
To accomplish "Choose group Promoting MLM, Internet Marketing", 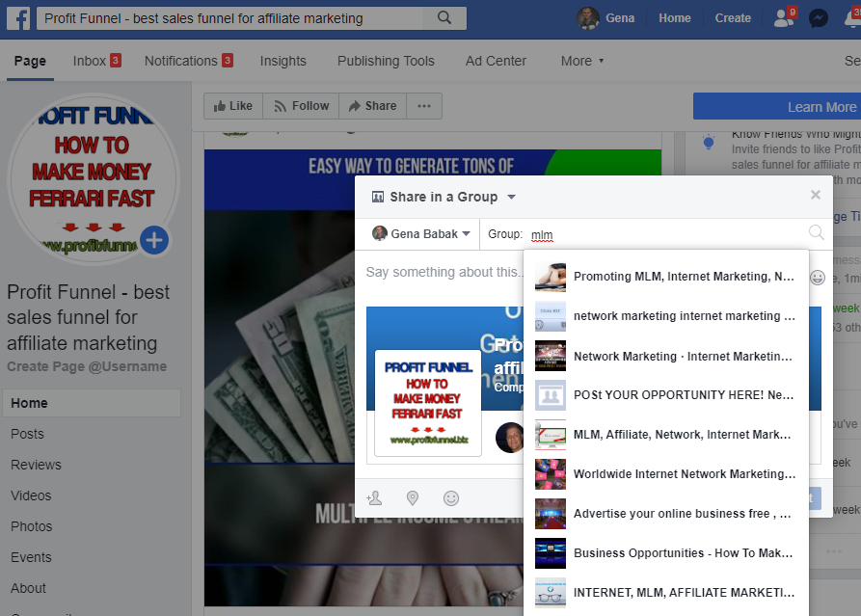I will [666, 277].
